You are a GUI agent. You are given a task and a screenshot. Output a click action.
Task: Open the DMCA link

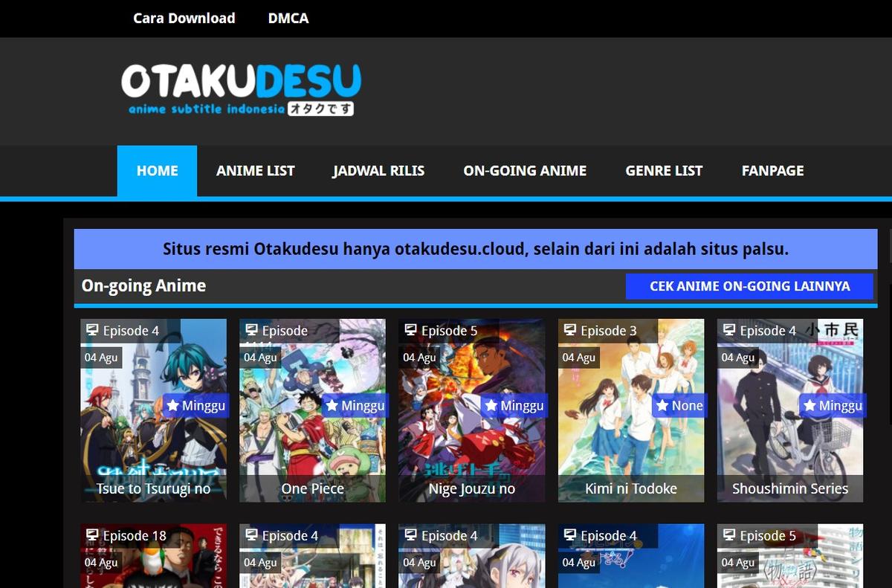(288, 19)
